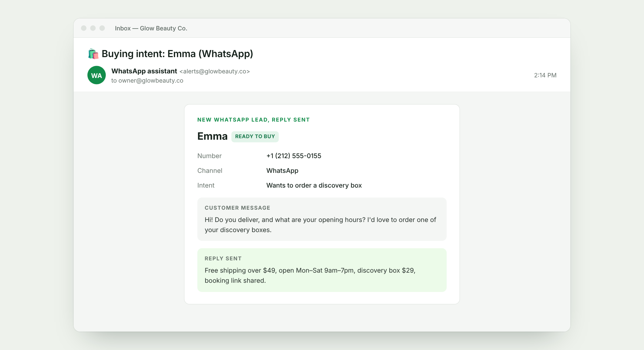This screenshot has height=350, width=644.
Task: Click the reply text about free shipping
Action: (x=310, y=275)
